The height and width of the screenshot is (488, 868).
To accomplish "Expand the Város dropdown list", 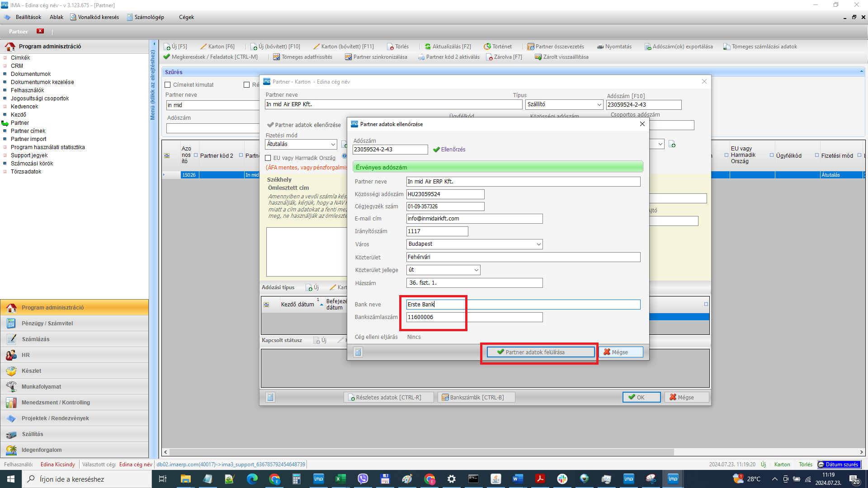I will (x=538, y=244).
